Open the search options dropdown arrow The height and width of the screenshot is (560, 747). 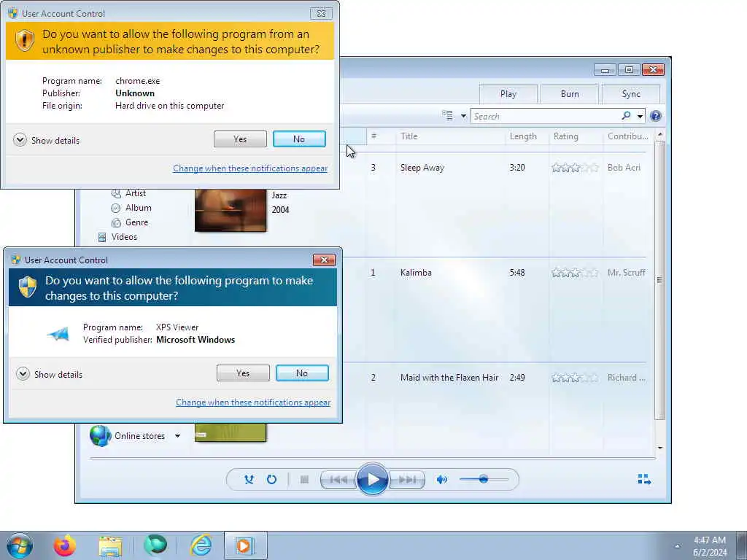coord(640,116)
